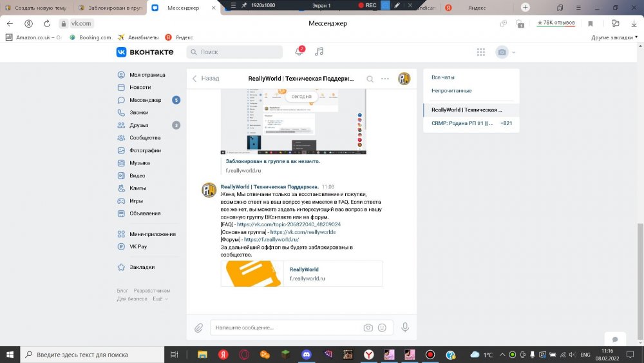Open the VK services grid icon

coord(480,52)
